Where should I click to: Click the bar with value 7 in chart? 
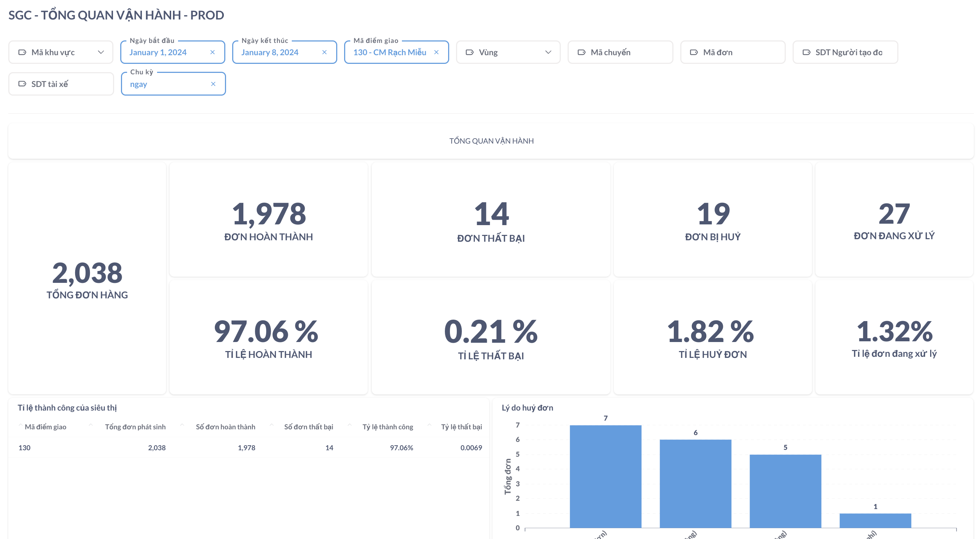(606, 477)
